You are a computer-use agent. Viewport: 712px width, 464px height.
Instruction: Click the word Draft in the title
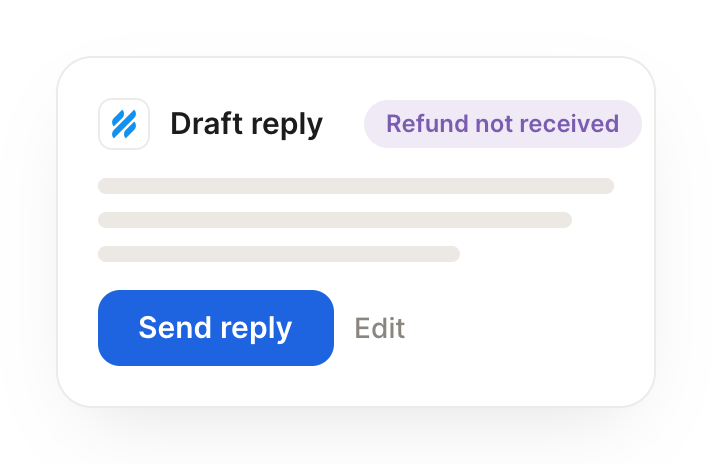pos(207,123)
